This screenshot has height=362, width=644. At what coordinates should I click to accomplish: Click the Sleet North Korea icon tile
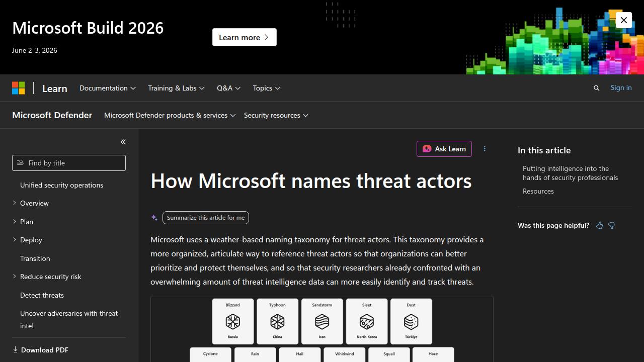(367, 321)
